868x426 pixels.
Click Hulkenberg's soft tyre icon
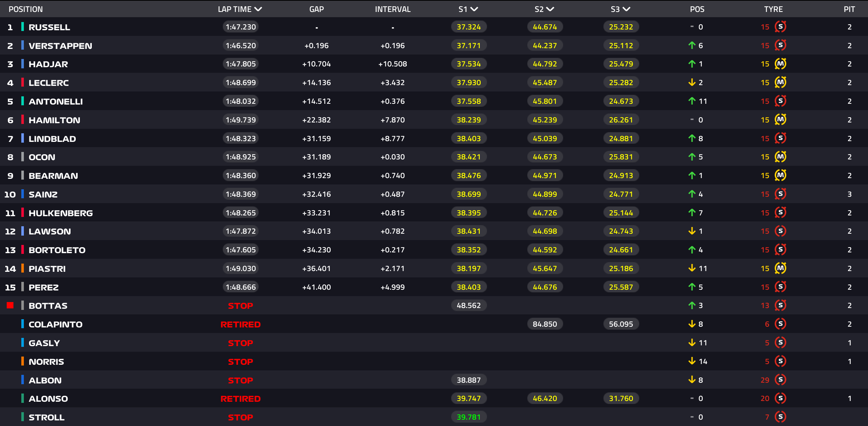click(780, 213)
